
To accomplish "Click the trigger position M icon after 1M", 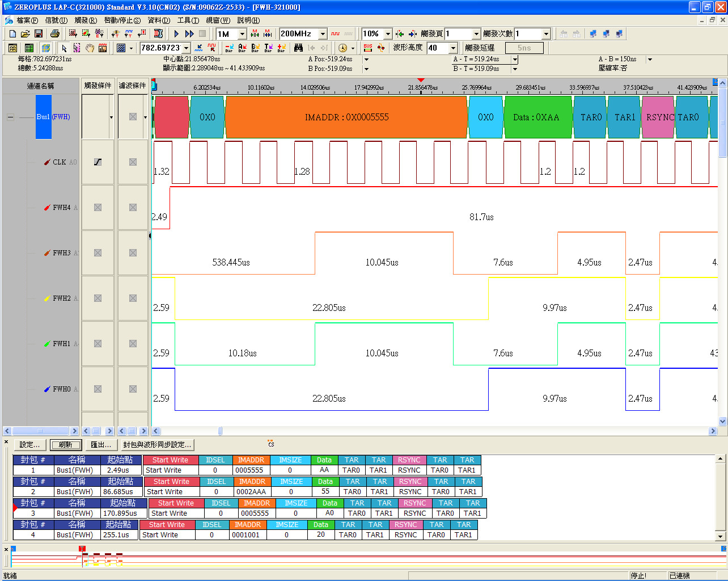I will click(x=255, y=34).
